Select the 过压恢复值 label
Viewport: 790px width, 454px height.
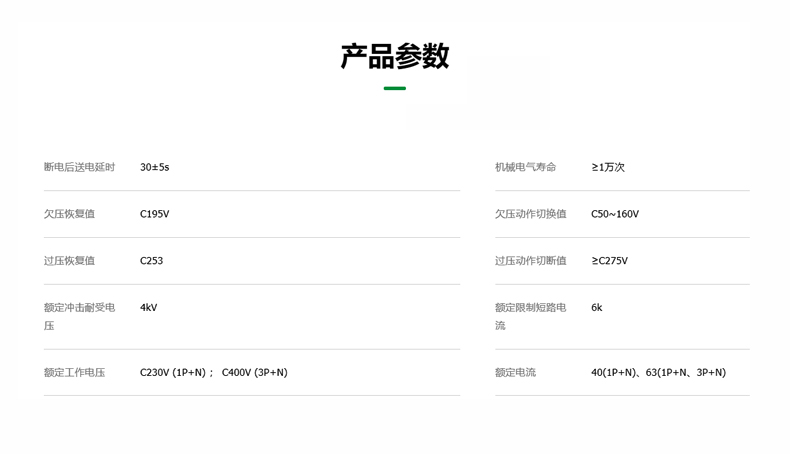(x=69, y=261)
